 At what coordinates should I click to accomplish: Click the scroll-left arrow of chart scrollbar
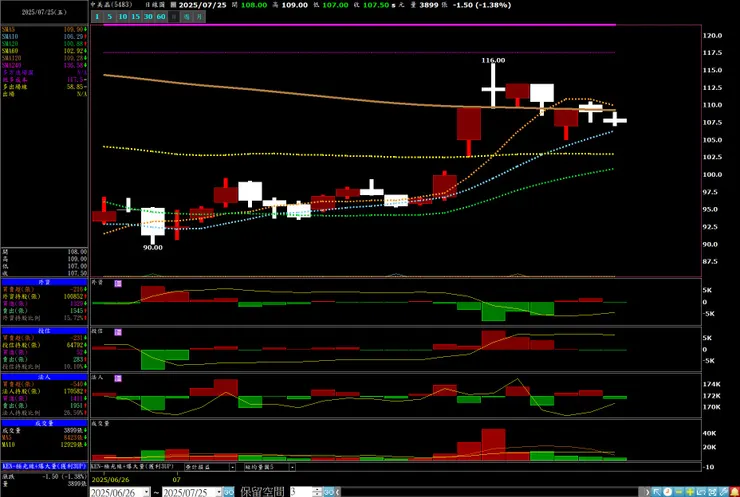pos(337,492)
